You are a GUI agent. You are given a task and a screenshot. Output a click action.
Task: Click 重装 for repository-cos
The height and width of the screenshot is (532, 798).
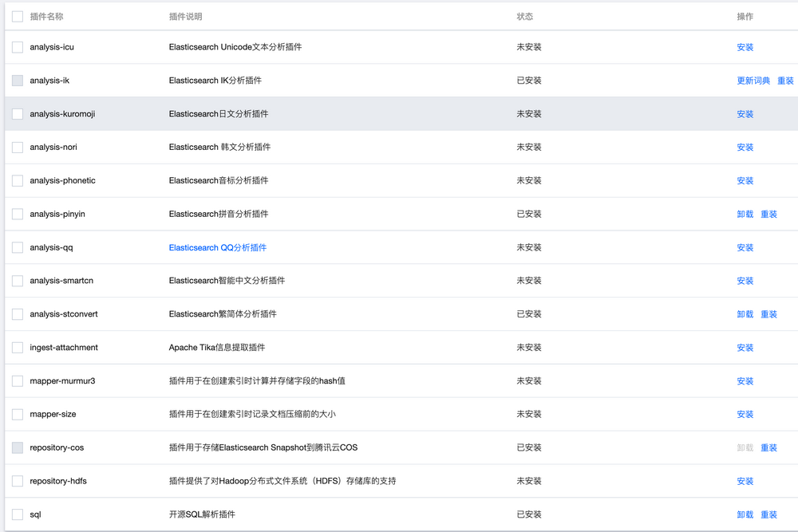click(x=768, y=447)
